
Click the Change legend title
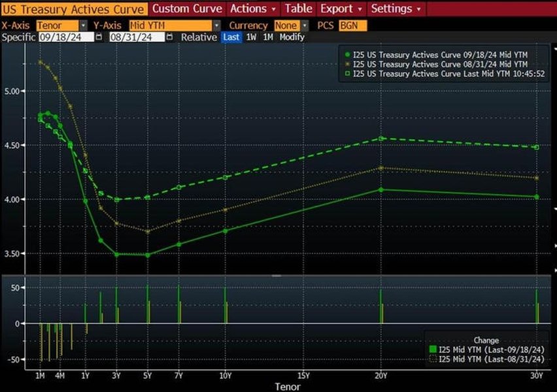pos(486,340)
